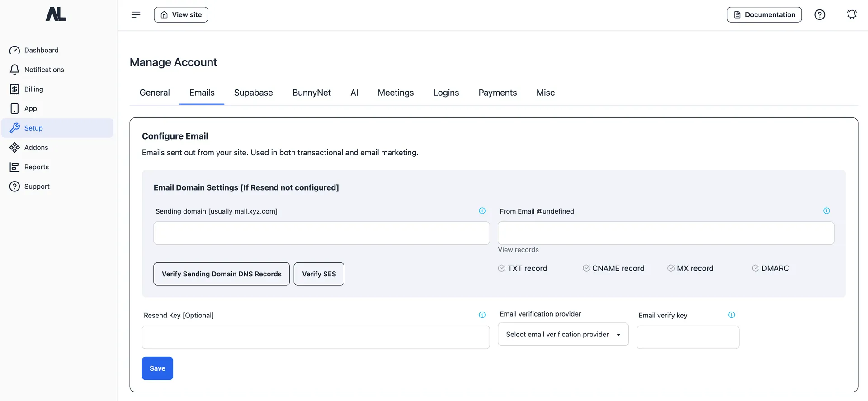Click the App phone icon
This screenshot has height=401, width=868.
(x=14, y=108)
